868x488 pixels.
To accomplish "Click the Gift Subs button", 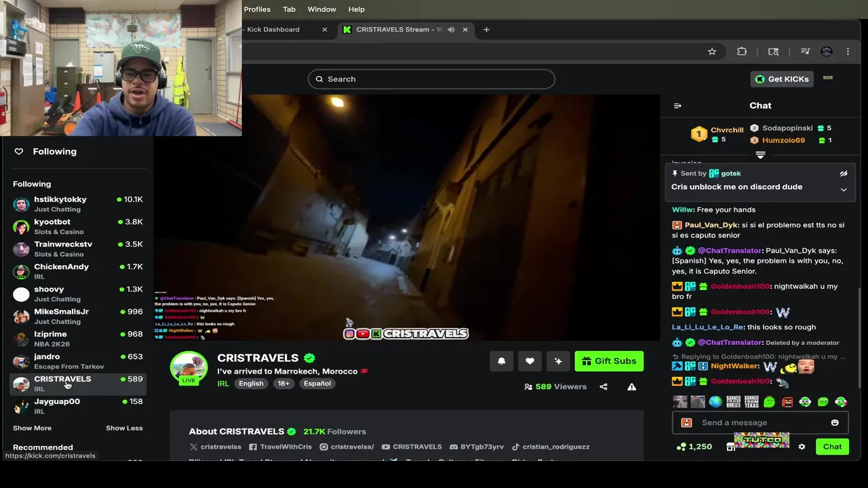I will [x=609, y=361].
